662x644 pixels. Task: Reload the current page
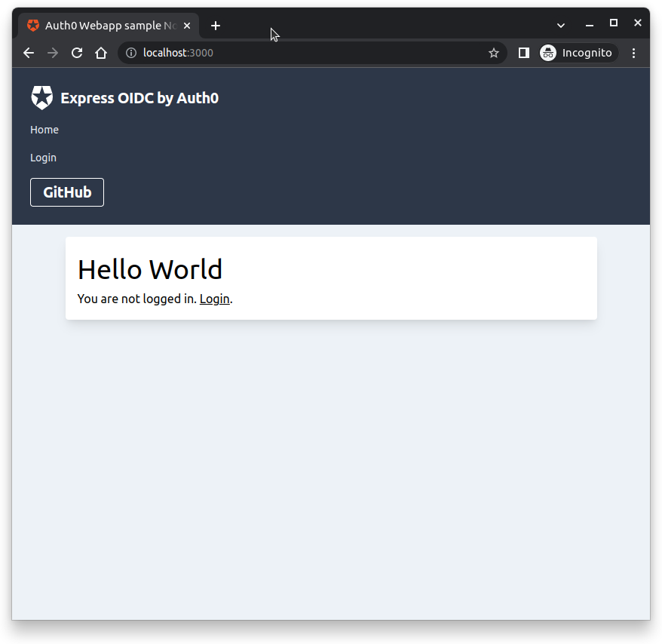click(77, 53)
